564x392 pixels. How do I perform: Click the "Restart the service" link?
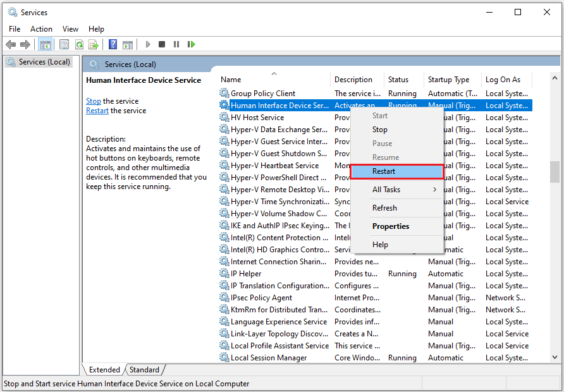click(x=97, y=110)
